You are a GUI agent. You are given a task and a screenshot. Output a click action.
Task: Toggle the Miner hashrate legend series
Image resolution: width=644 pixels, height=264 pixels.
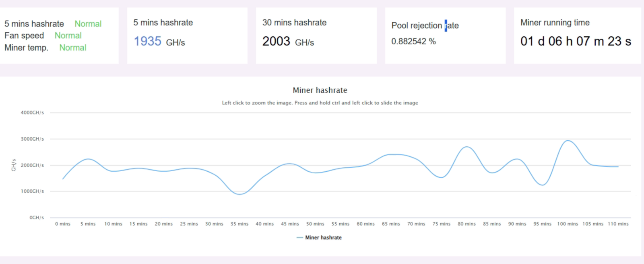[x=323, y=237]
